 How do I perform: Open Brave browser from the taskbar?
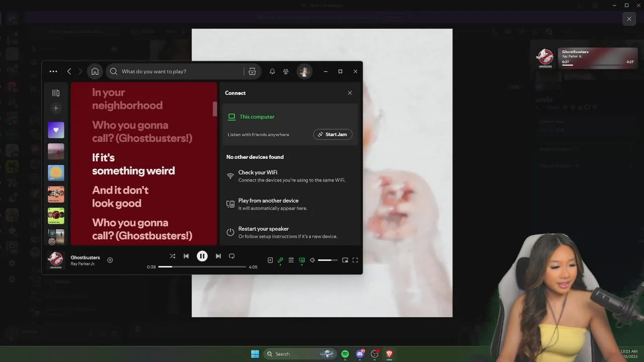389,354
